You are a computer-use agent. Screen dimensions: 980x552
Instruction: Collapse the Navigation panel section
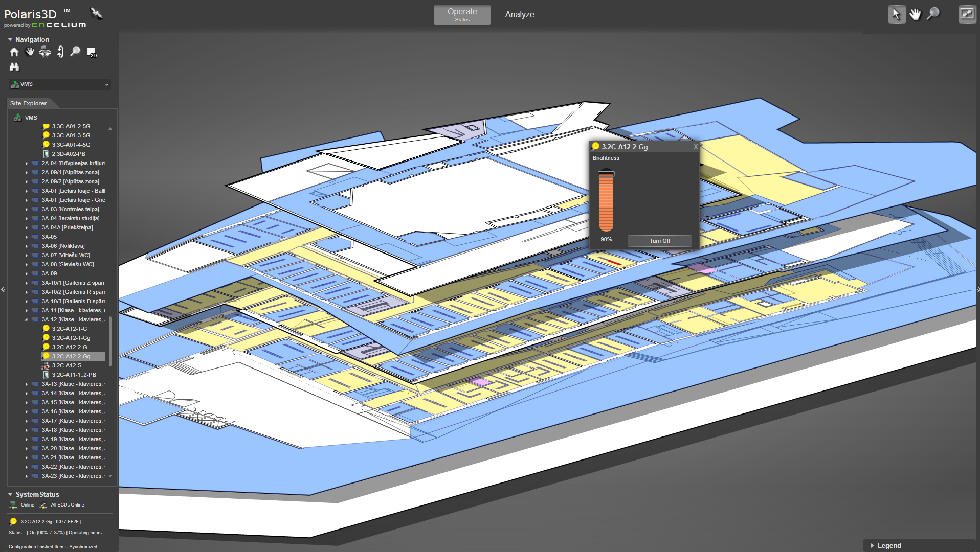click(10, 39)
